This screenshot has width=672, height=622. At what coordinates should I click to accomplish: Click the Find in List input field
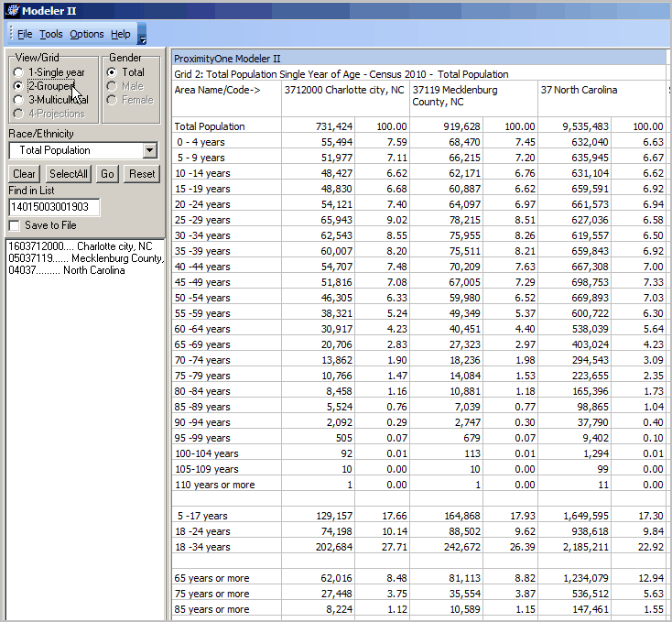(x=54, y=207)
